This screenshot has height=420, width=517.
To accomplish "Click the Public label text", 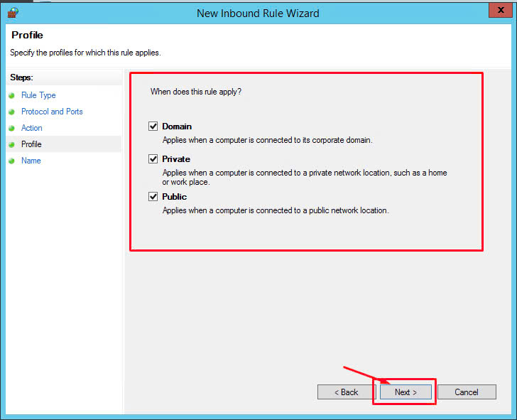I will point(175,197).
